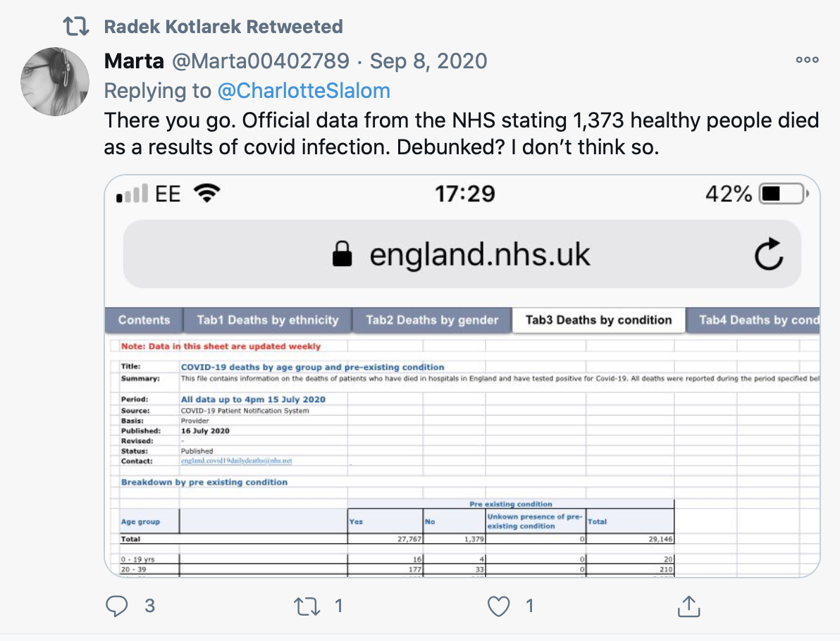
Task: Click the browser reload icon in screenshot
Action: pos(768,254)
